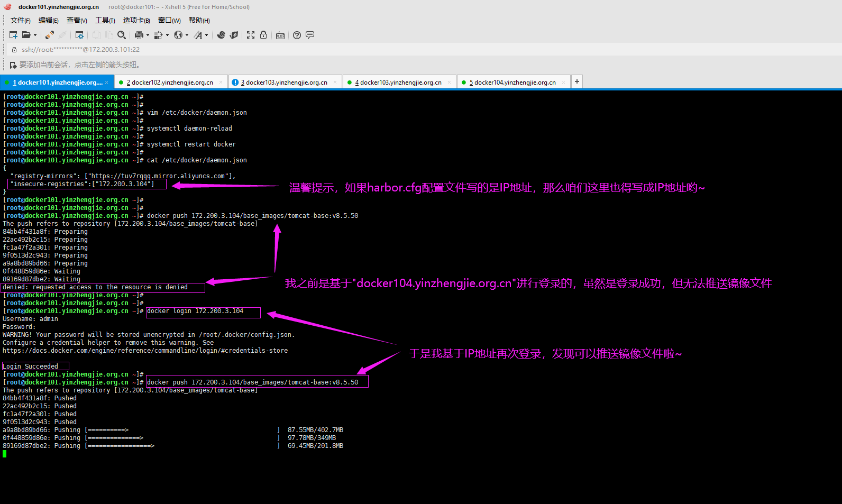Click padlock icon in address bar
Screen dimensions: 842x504
click(x=14, y=49)
